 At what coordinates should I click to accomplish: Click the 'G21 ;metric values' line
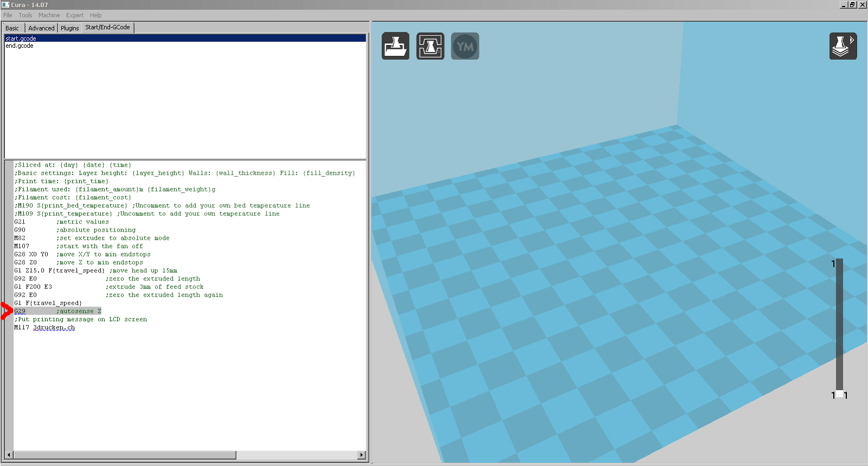[x=61, y=222]
